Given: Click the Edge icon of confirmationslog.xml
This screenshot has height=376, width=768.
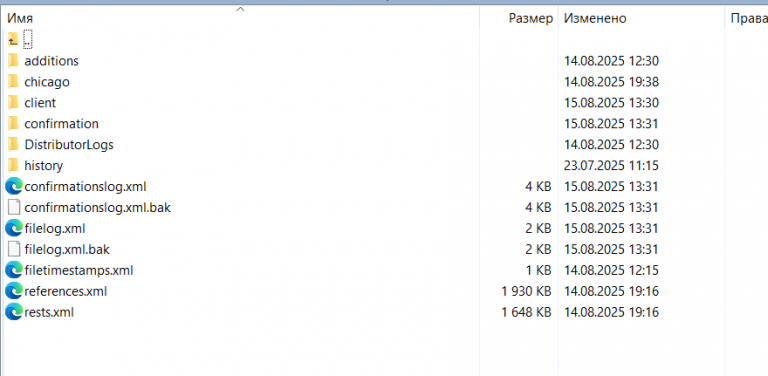Looking at the screenshot, I should [14, 187].
